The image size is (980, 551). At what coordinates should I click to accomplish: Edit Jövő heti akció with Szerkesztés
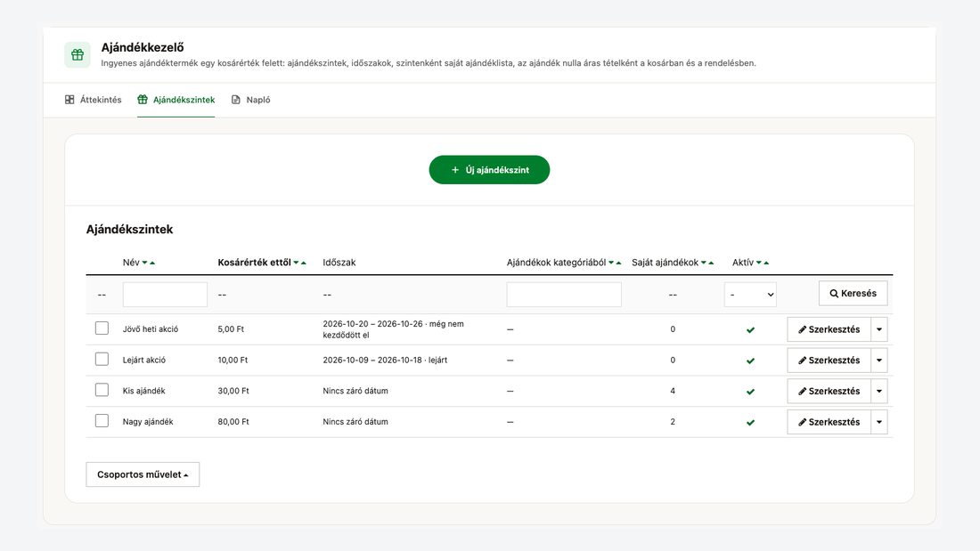point(829,329)
